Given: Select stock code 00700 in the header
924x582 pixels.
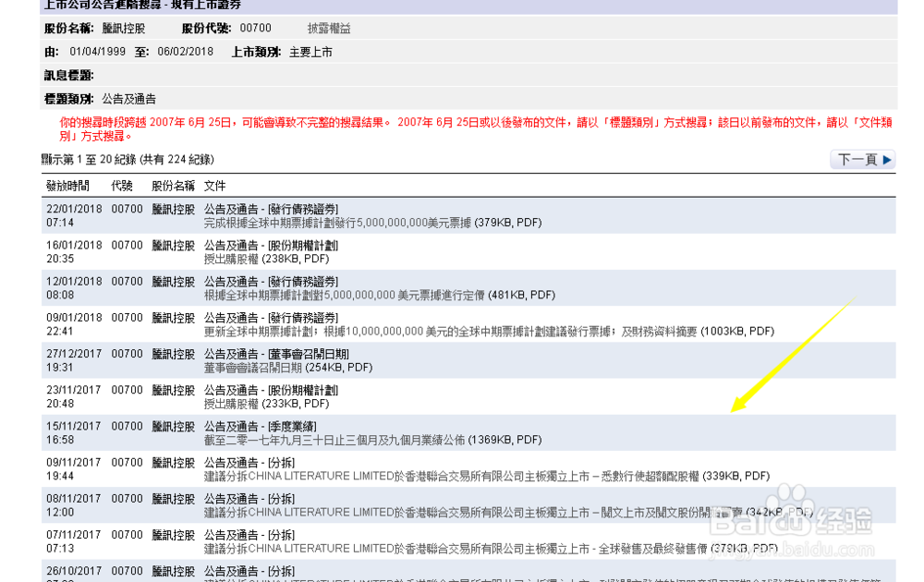Looking at the screenshot, I should point(256,29).
